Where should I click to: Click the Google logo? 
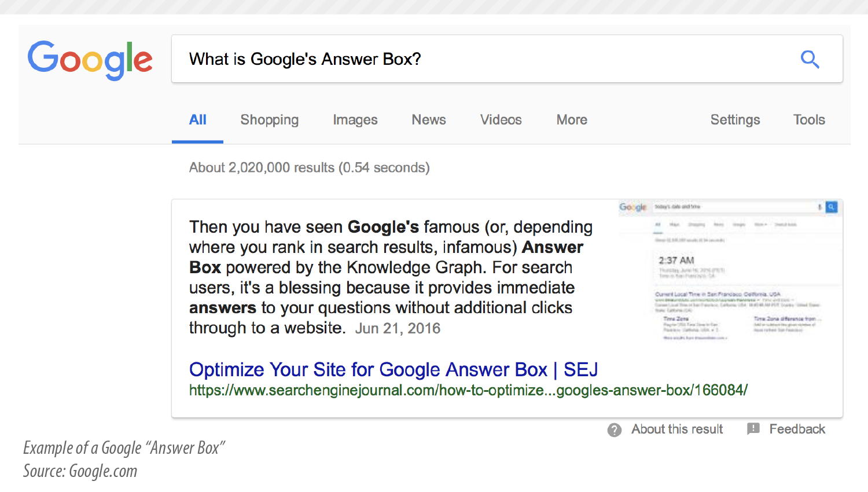pyautogui.click(x=90, y=60)
